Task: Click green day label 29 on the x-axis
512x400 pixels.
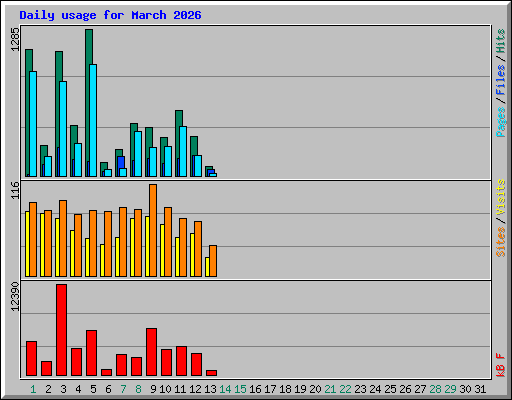Action: [x=450, y=389]
